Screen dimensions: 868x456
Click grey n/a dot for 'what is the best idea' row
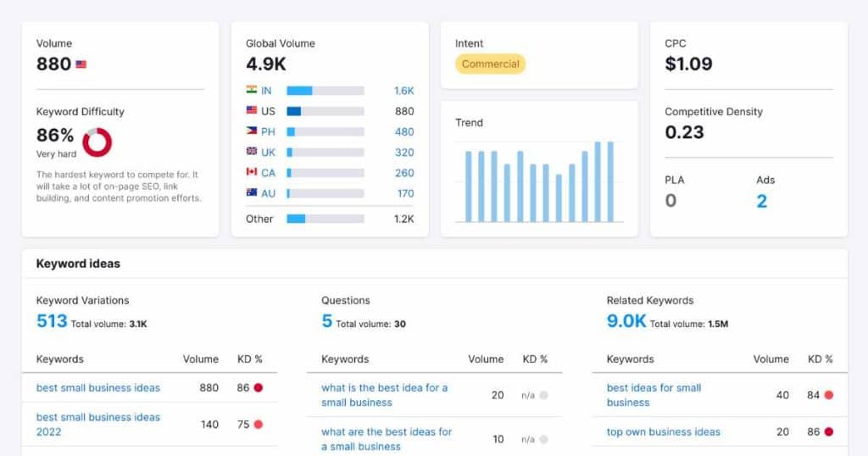point(543,395)
